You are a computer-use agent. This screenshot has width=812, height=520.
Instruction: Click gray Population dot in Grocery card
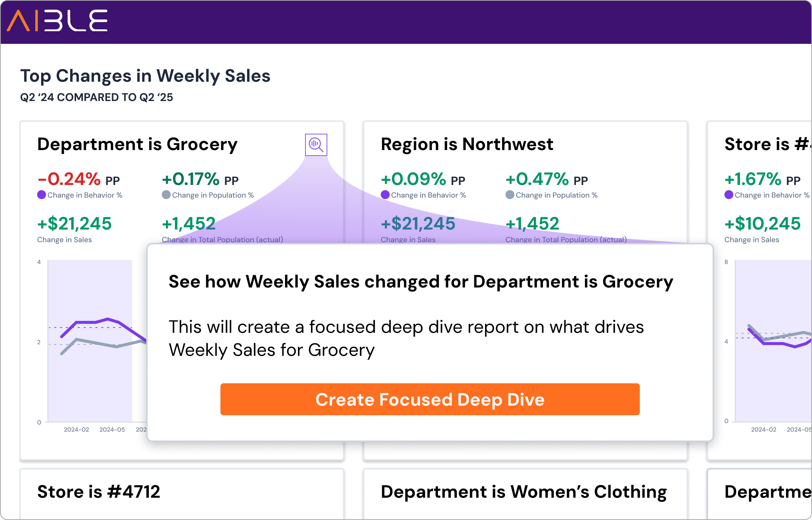[166, 195]
